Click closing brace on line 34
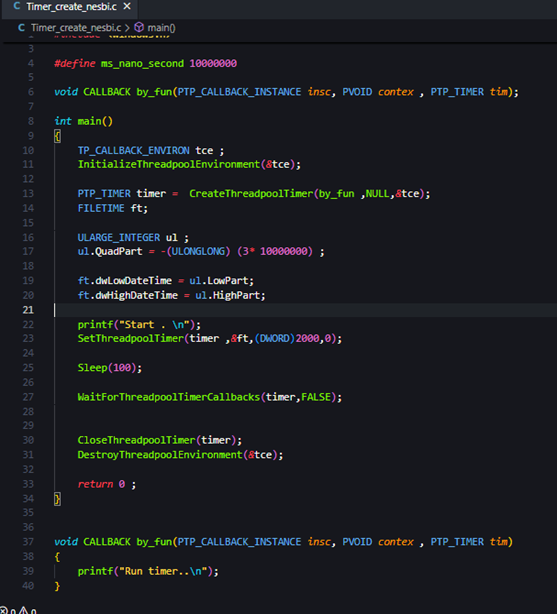 click(x=57, y=499)
